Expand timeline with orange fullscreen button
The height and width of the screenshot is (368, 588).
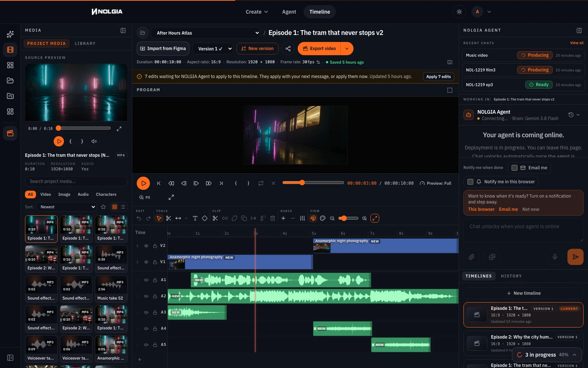coord(375,218)
